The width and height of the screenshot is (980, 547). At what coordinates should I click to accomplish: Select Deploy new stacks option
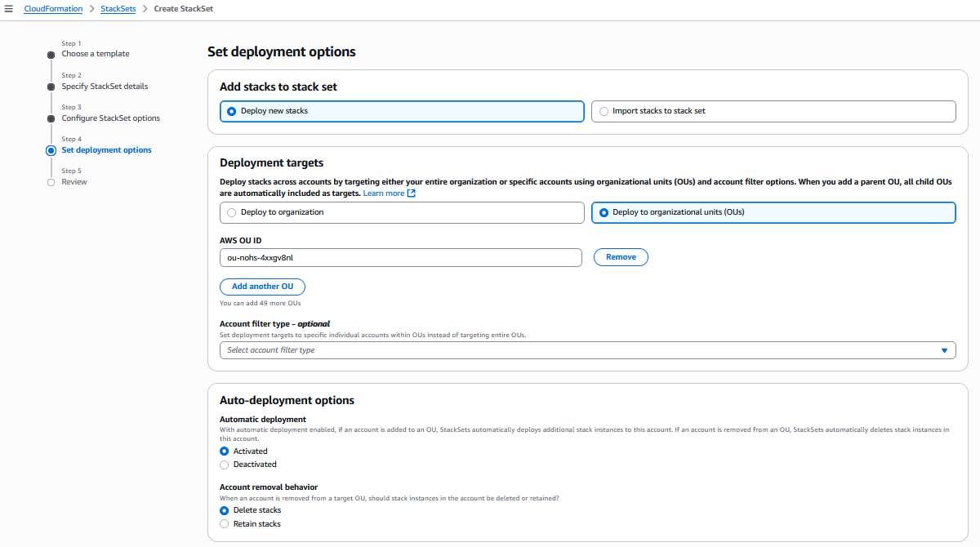[231, 111]
